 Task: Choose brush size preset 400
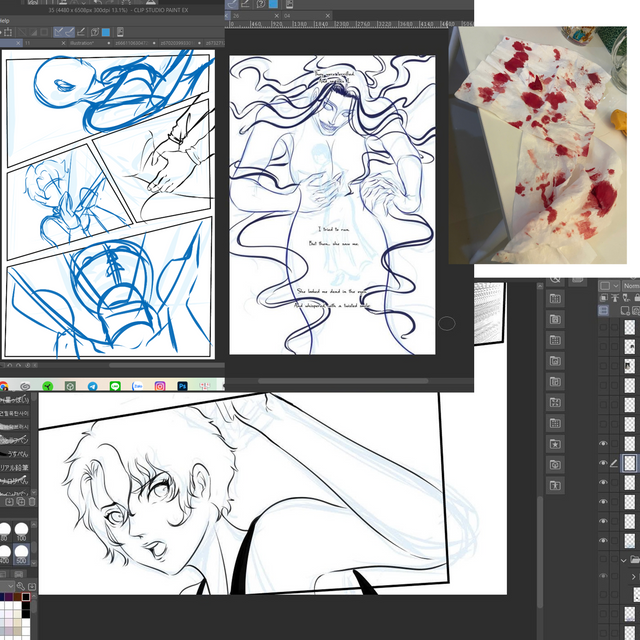(x=5, y=554)
